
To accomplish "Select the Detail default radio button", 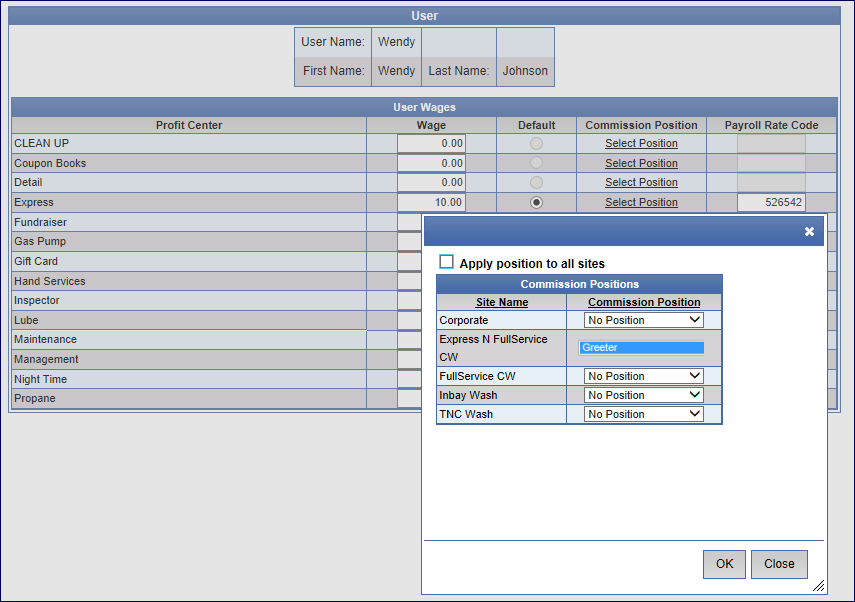I will 536,182.
